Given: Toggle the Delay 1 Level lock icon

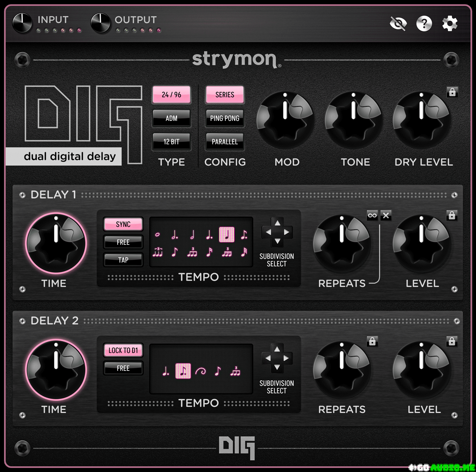Looking at the screenshot, I should click(x=452, y=215).
